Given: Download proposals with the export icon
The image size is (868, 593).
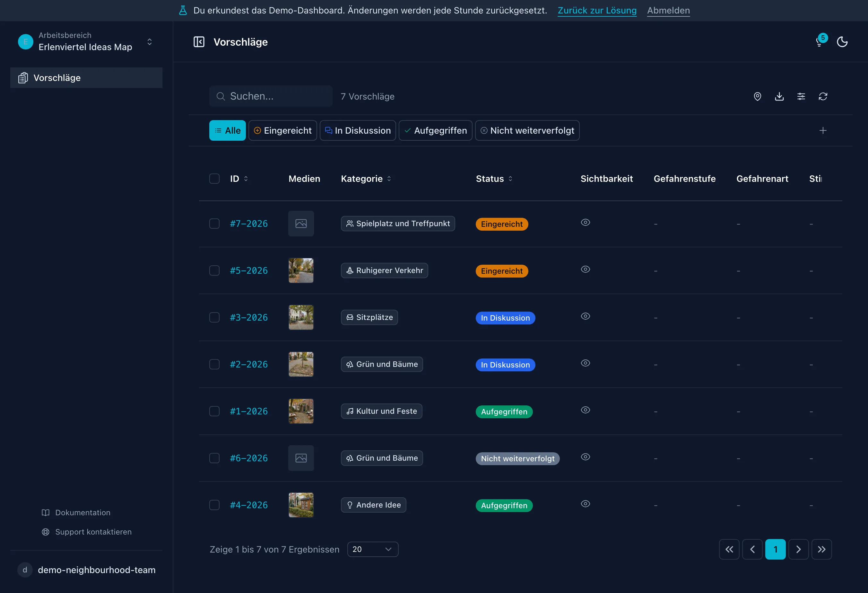Looking at the screenshot, I should tap(779, 96).
